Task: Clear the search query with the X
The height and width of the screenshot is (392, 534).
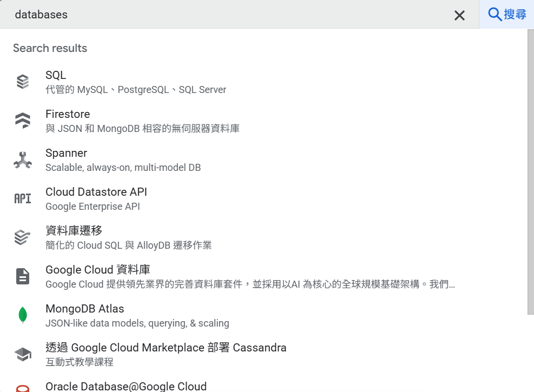Action: point(459,15)
